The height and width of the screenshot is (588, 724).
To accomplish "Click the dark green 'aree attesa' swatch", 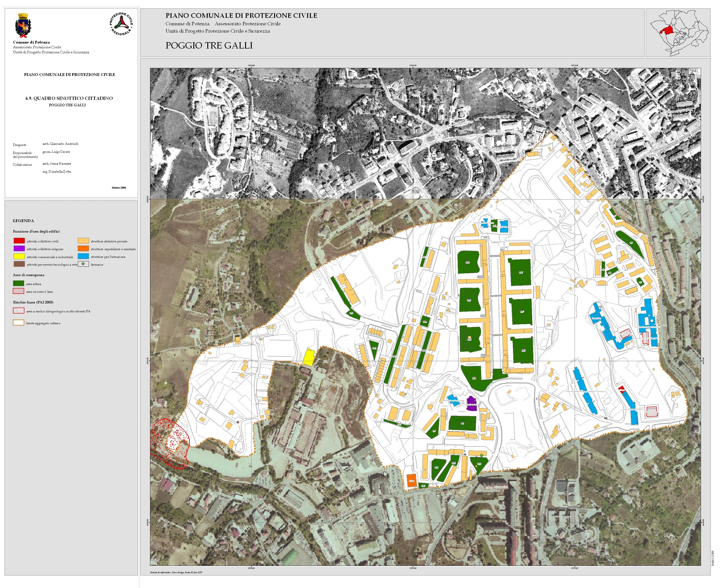I will tap(18, 283).
